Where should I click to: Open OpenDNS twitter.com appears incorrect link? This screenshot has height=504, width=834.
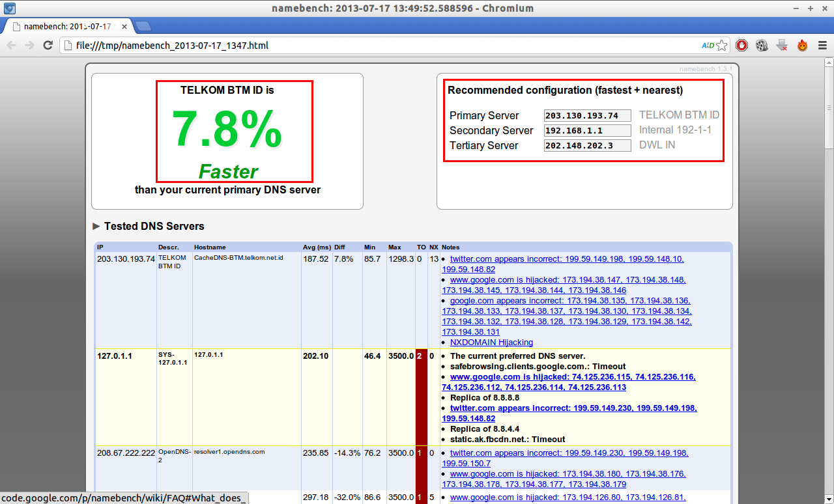point(565,458)
